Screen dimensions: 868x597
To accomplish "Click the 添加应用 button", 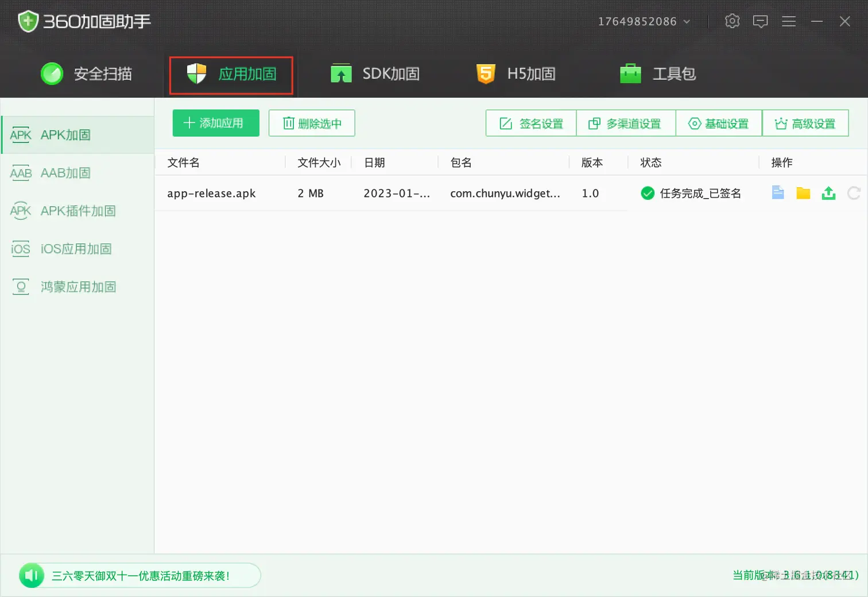I will click(x=216, y=123).
